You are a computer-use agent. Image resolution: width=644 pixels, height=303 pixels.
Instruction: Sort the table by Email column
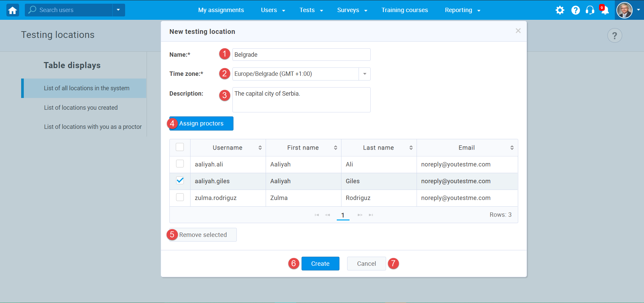512,147
